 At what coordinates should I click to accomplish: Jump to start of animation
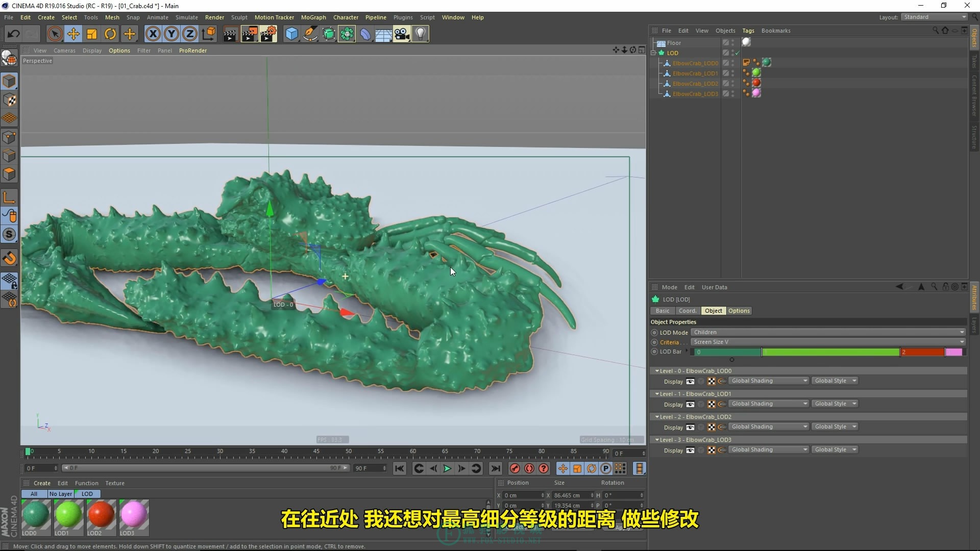tap(400, 468)
